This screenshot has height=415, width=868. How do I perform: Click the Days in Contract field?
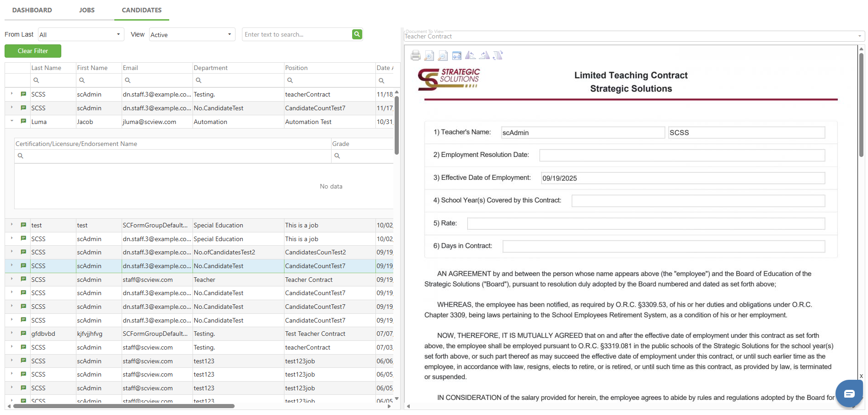pyautogui.click(x=664, y=246)
